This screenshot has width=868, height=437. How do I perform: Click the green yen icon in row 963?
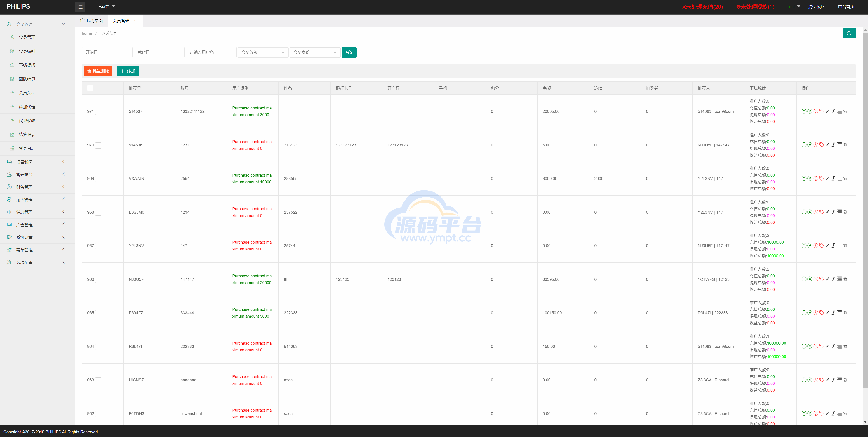point(810,380)
